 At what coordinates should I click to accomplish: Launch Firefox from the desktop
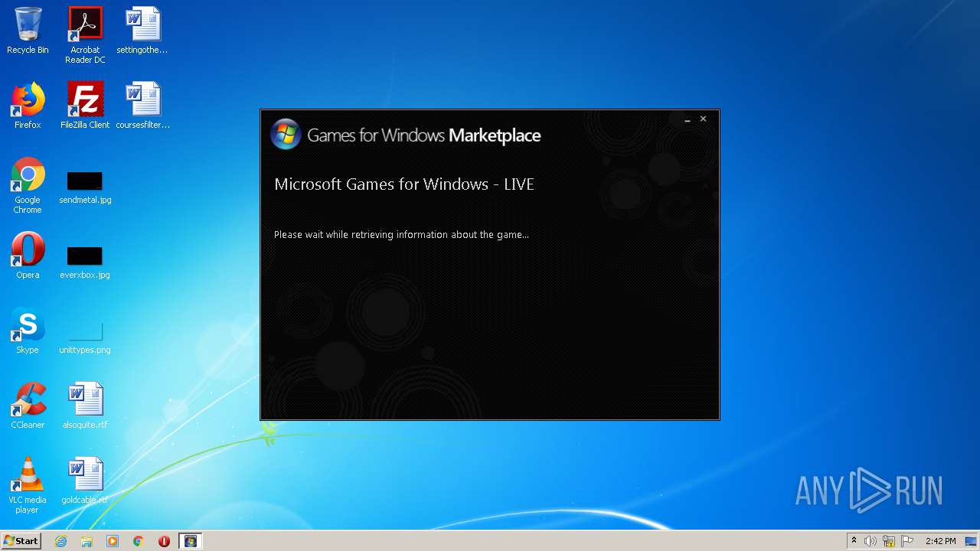pos(28,106)
